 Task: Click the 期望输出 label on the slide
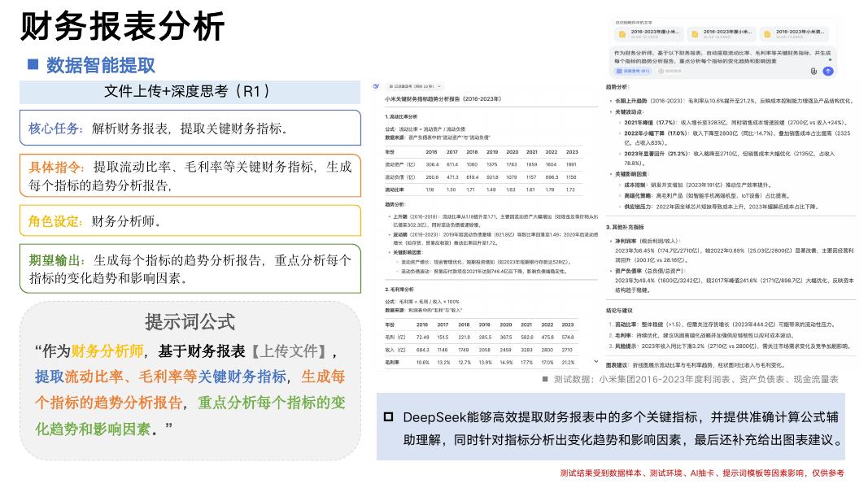click(56, 260)
